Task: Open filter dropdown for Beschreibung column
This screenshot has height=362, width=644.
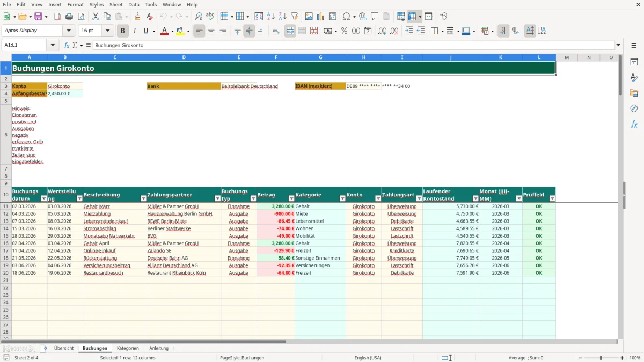Action: pyautogui.click(x=143, y=198)
